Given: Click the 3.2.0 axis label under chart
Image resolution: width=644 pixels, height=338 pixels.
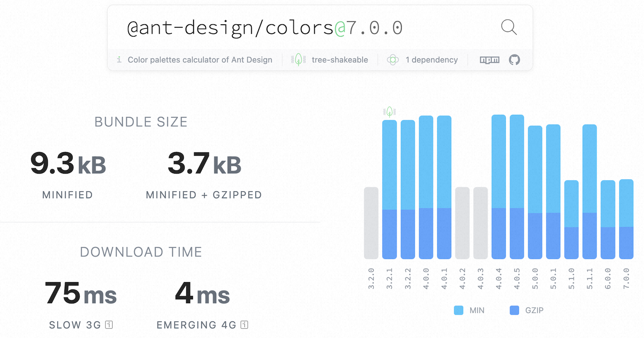Looking at the screenshot, I should [x=371, y=279].
